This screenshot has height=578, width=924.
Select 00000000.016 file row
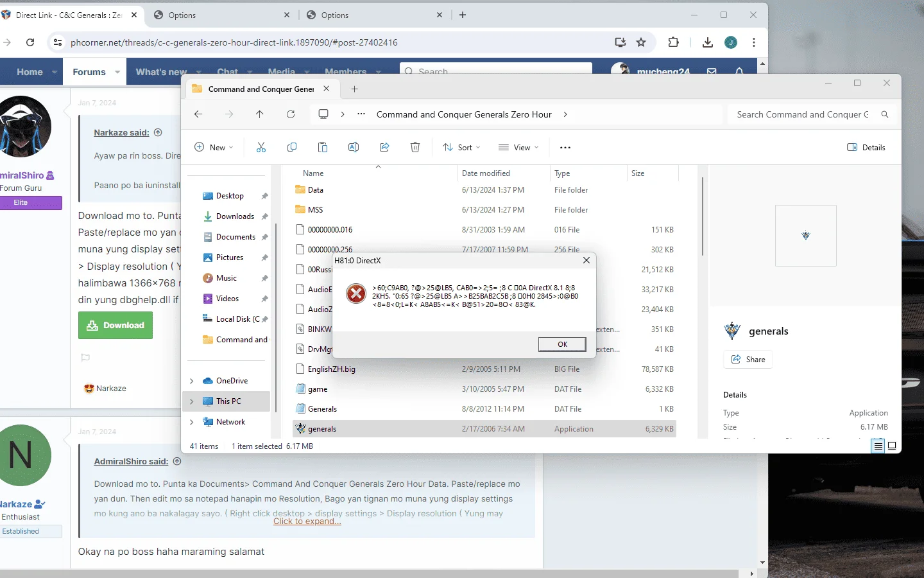[484, 230]
